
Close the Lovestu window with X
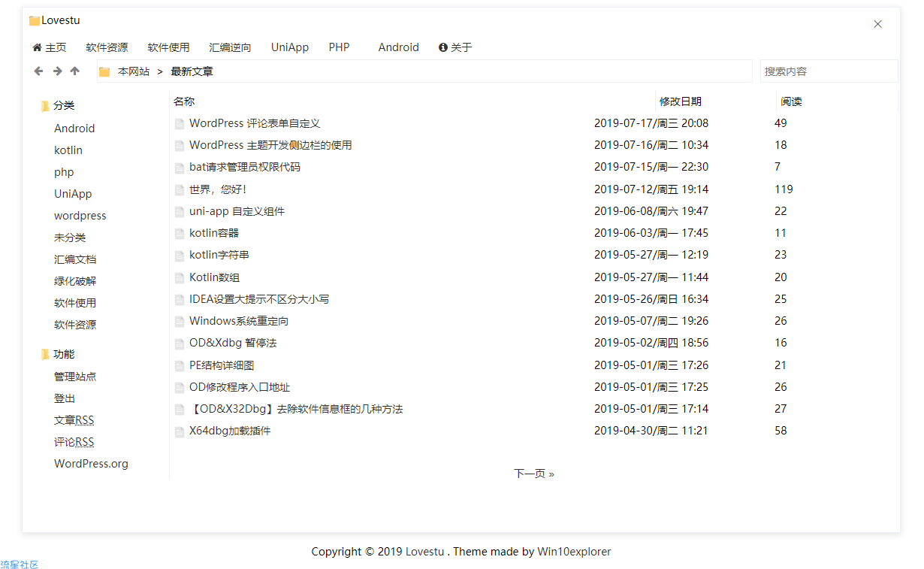point(877,24)
